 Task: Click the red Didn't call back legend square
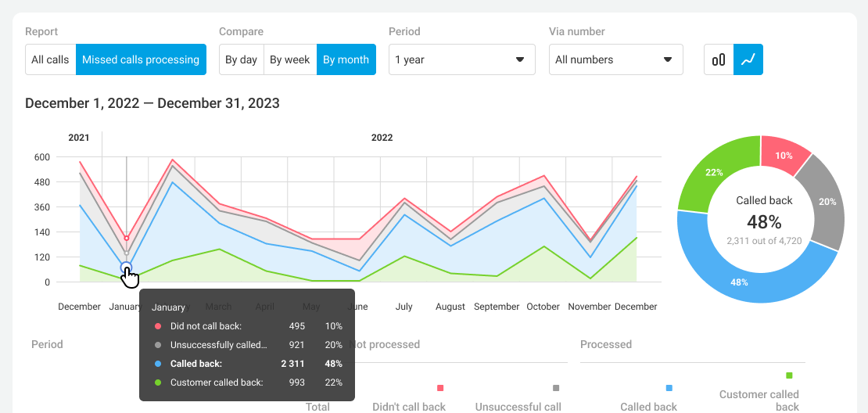(x=440, y=388)
